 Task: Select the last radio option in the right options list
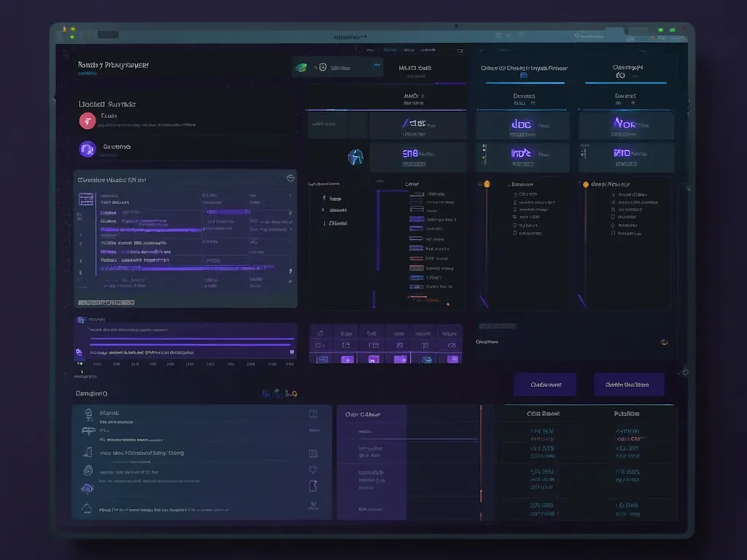(x=613, y=233)
